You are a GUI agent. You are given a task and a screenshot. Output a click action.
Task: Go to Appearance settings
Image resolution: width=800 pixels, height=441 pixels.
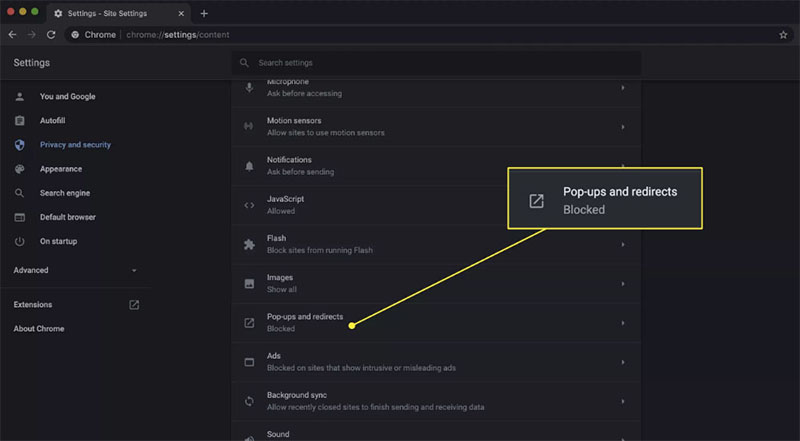click(x=61, y=169)
